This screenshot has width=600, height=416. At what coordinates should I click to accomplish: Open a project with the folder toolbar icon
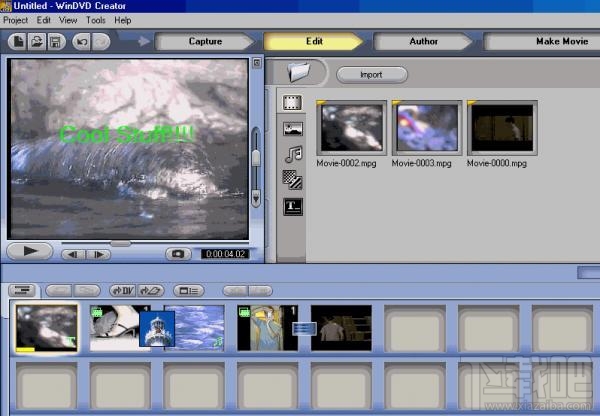point(37,41)
